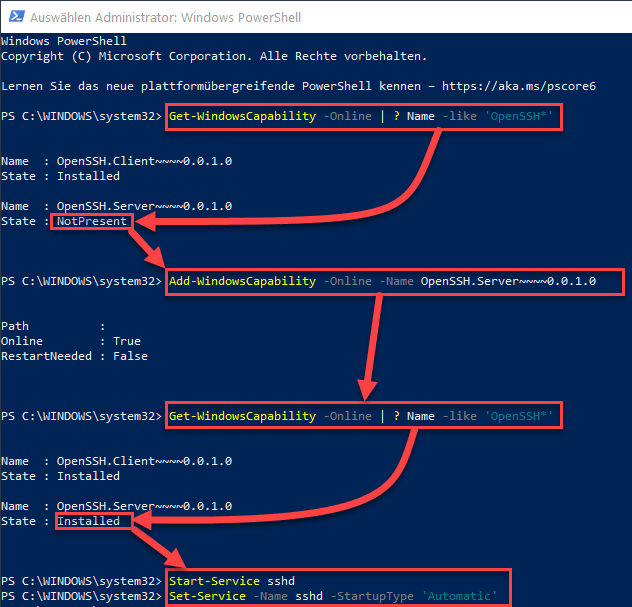Click the second 'OpenSSH.Server~~~~0.0.1.0' name line
This screenshot has width=632, height=607.
click(x=116, y=506)
